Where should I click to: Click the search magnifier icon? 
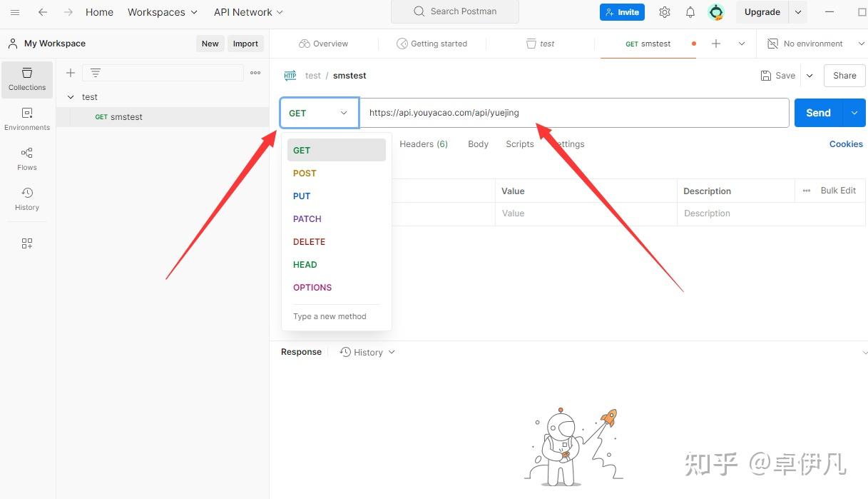tap(419, 11)
